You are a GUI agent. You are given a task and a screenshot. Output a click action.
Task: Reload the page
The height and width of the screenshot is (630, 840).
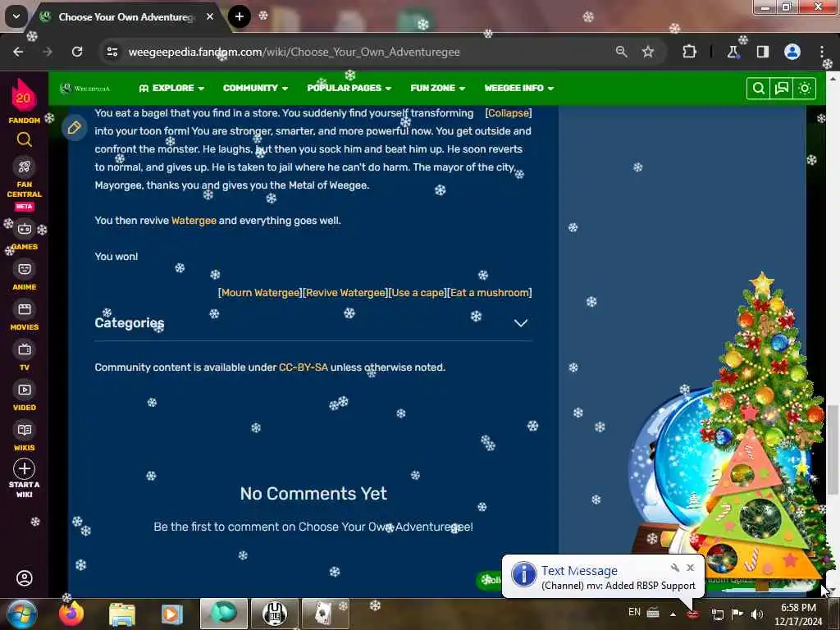[x=77, y=52]
